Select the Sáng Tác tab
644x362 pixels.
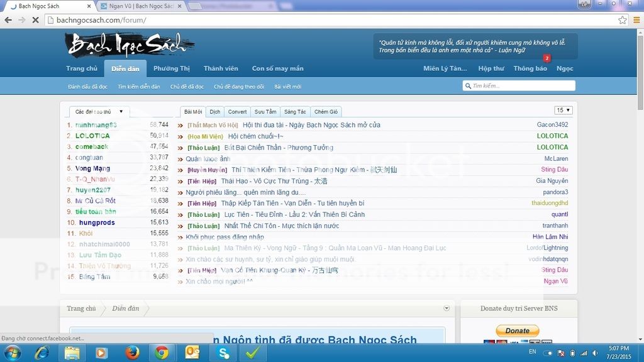[x=295, y=112]
